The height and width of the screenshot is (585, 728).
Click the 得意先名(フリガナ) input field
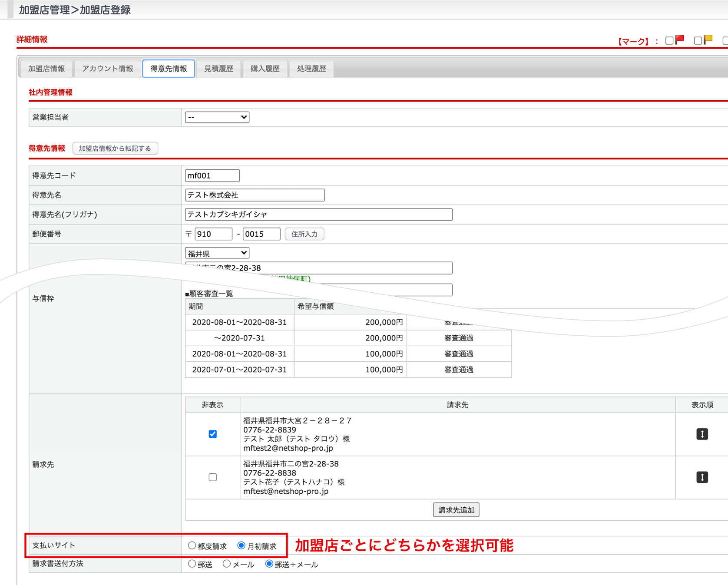[x=319, y=215]
